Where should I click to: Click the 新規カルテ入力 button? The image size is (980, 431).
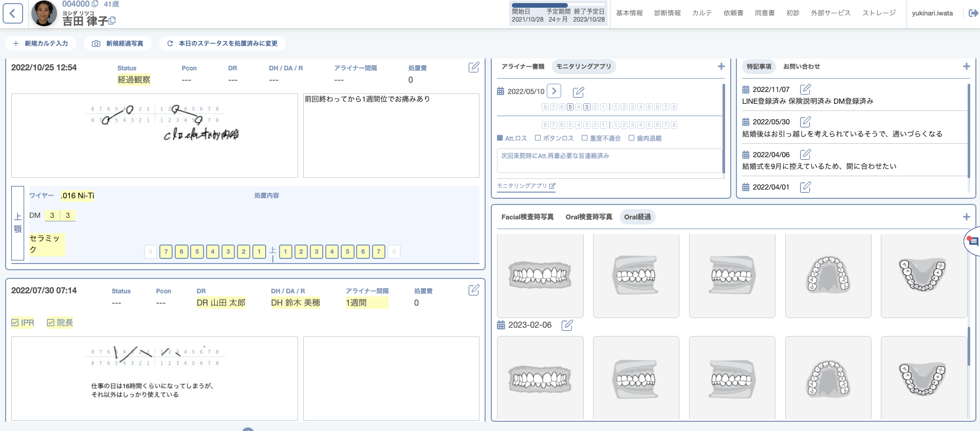click(41, 44)
